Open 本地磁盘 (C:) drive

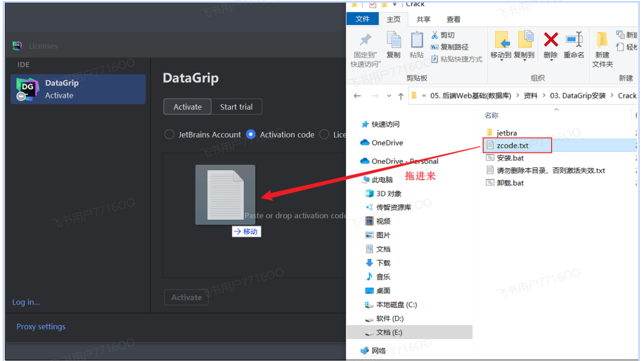(391, 304)
